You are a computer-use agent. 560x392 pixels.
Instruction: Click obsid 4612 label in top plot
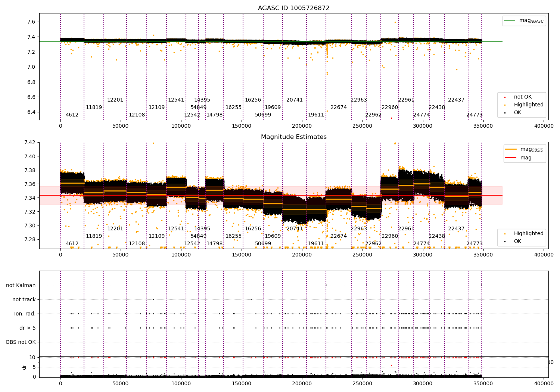point(72,115)
